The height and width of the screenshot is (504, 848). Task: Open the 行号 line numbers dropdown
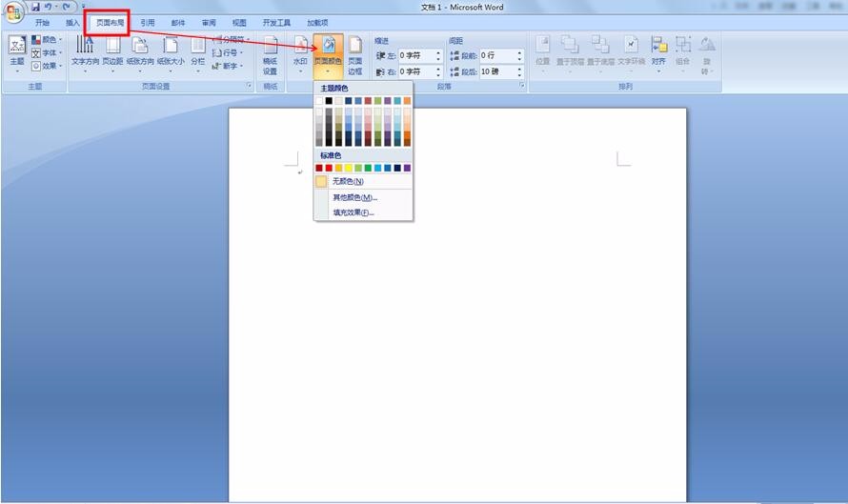pyautogui.click(x=228, y=53)
